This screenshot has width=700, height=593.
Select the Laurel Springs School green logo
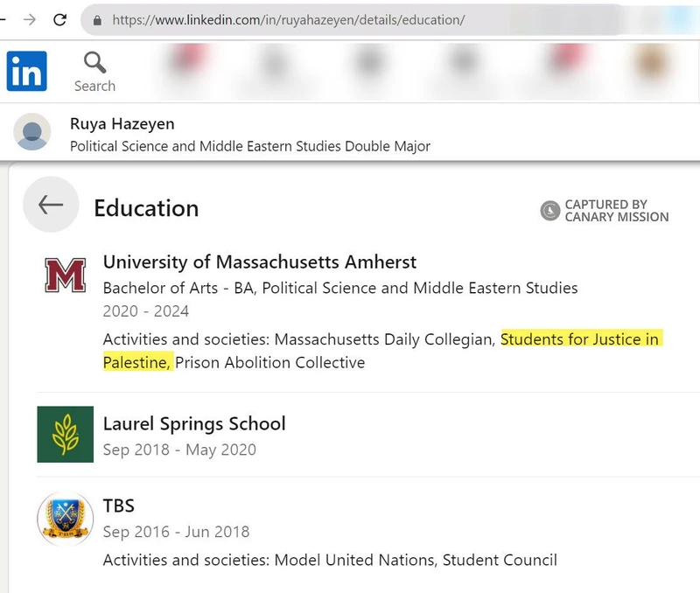pos(65,435)
